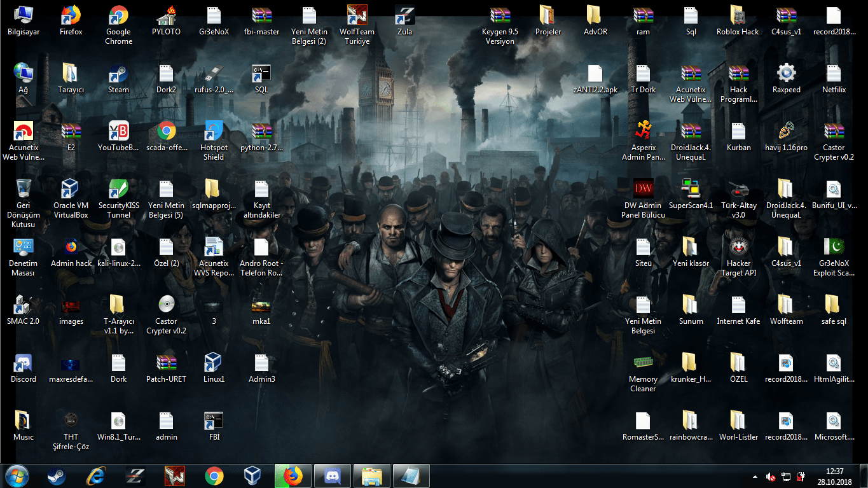Select the Zula desktop shortcut

click(405, 21)
